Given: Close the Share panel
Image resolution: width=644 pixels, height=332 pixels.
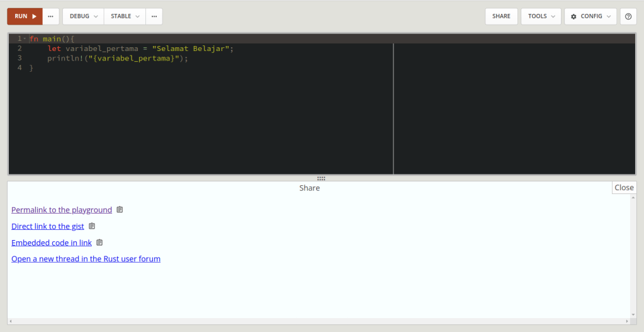Looking at the screenshot, I should pos(624,187).
